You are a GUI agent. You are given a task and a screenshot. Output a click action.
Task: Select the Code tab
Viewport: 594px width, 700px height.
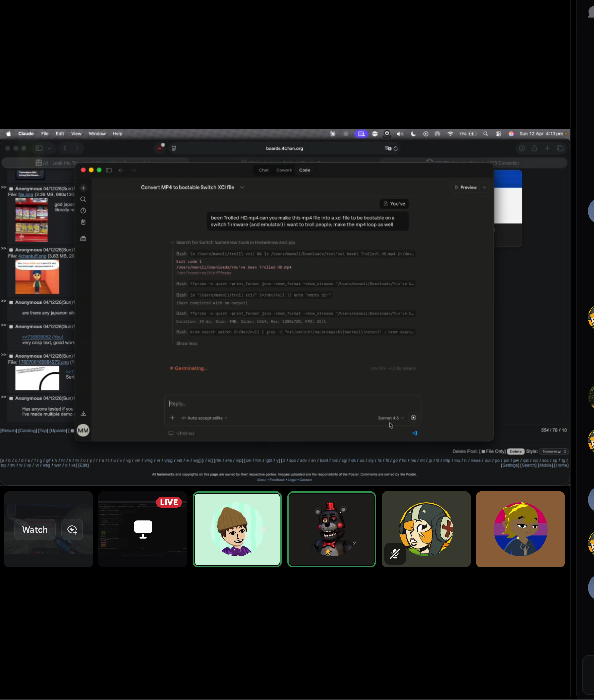304,170
